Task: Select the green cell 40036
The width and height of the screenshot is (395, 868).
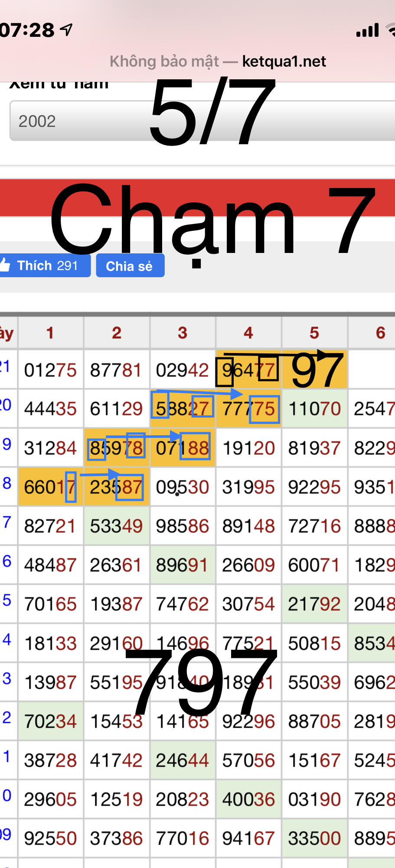Action: [x=248, y=800]
